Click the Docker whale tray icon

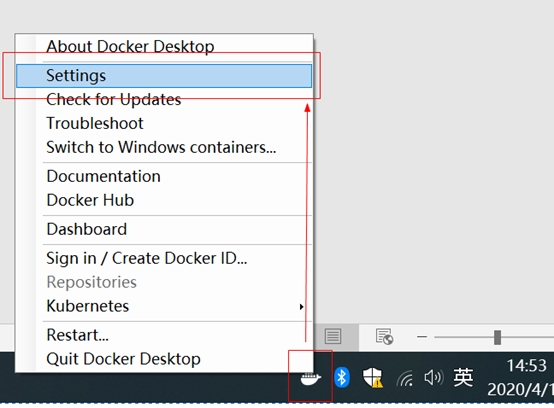(311, 379)
